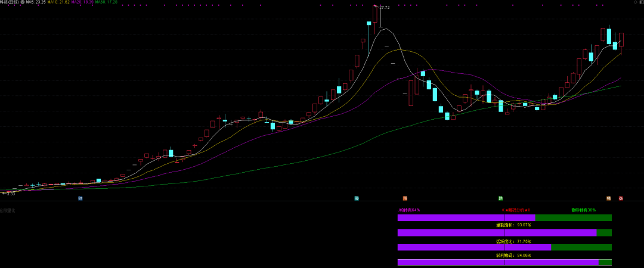Click the round settings icon beside the stock title
644x268 pixels.
23,2
